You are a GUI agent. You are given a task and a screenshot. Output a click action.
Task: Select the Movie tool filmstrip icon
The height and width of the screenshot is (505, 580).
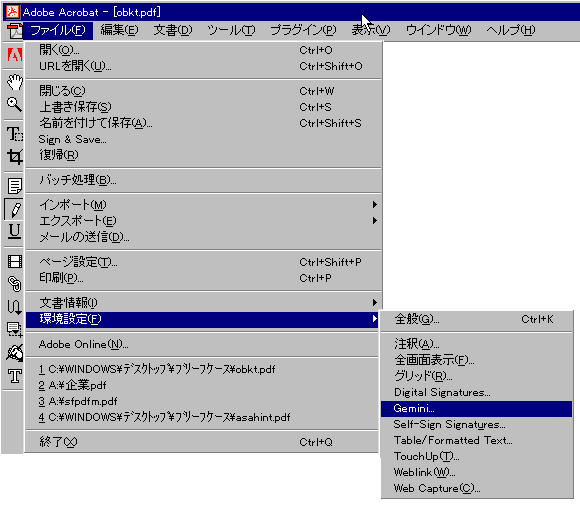pos(15,262)
